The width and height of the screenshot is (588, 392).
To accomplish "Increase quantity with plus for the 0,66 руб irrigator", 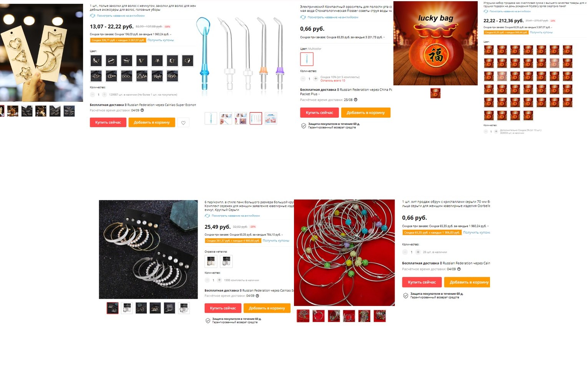I will [316, 79].
